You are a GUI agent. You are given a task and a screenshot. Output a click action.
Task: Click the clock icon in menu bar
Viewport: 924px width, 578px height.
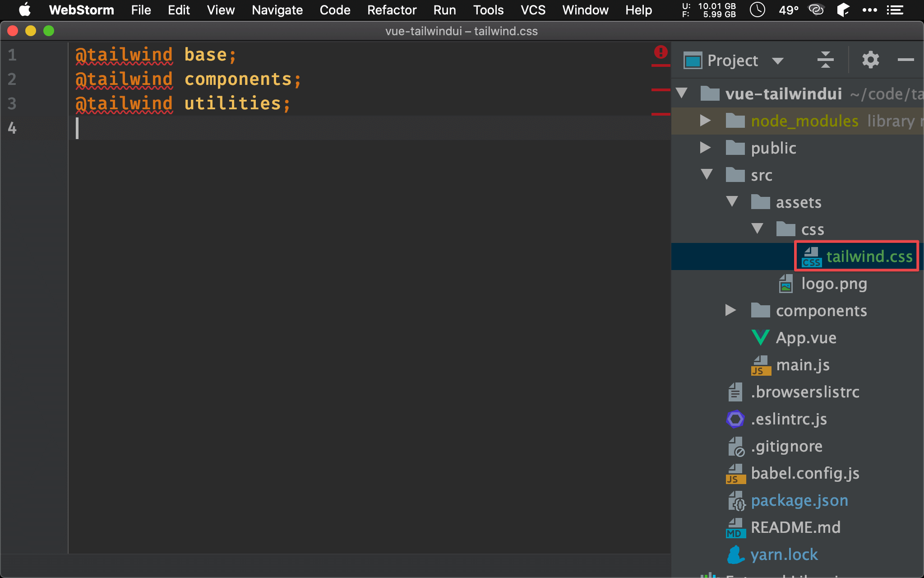pyautogui.click(x=757, y=9)
